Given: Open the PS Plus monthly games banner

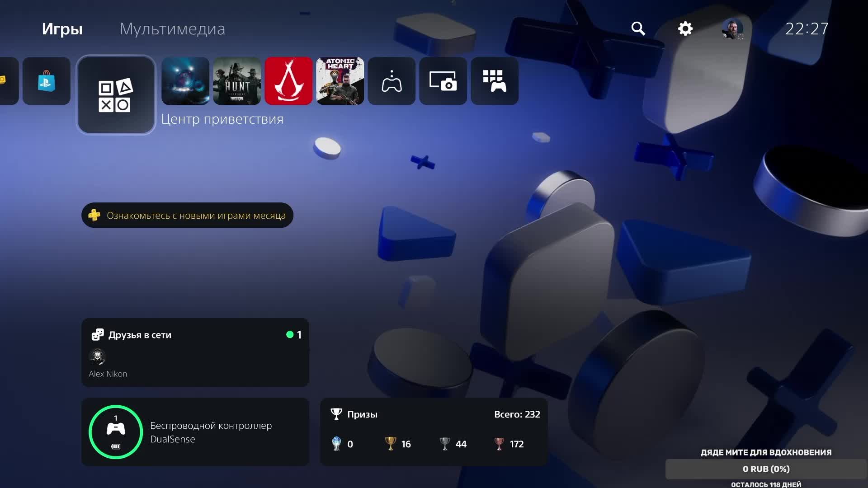Looking at the screenshot, I should [x=187, y=216].
